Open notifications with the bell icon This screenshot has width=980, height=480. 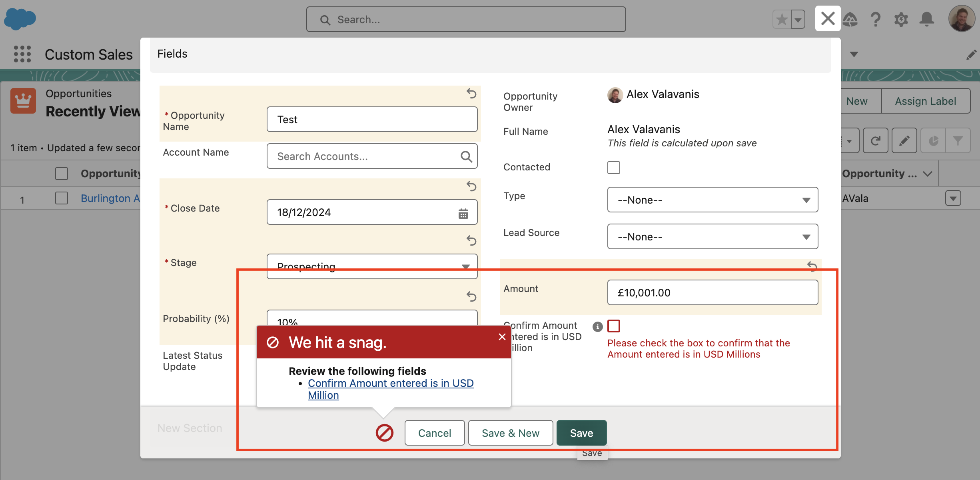(x=927, y=19)
